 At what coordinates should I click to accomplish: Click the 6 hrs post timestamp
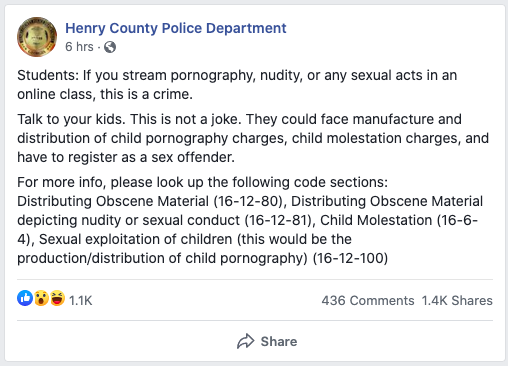pos(79,47)
